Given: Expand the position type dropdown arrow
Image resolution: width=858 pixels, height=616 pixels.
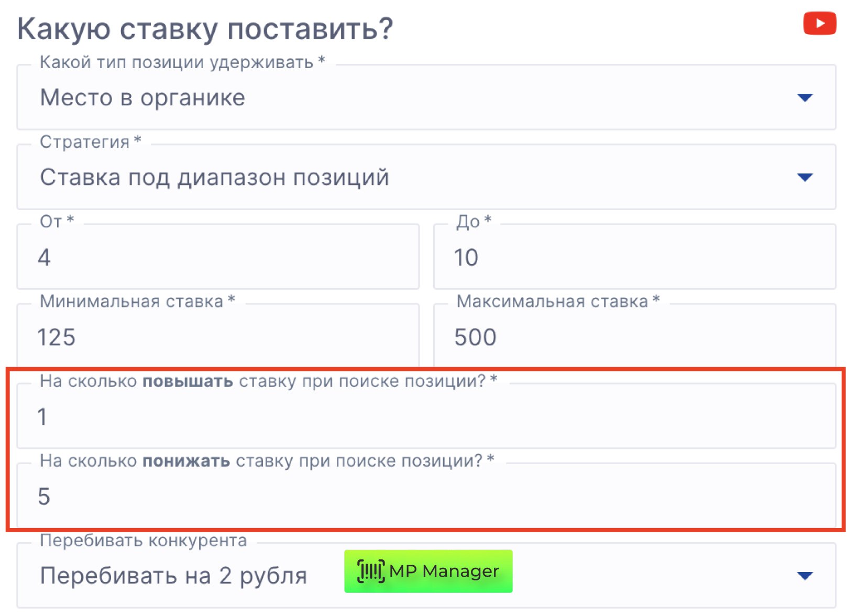Looking at the screenshot, I should pos(804,97).
